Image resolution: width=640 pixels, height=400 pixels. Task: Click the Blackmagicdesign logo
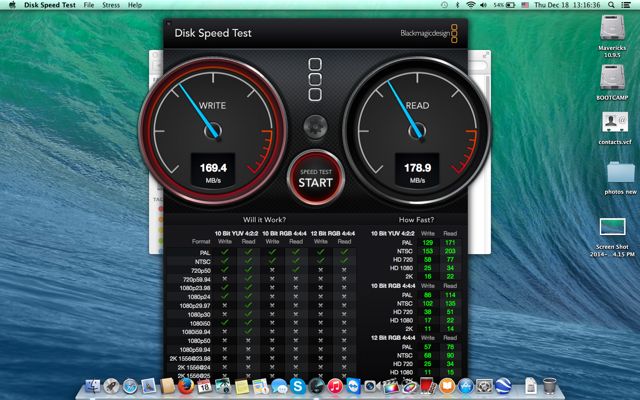click(x=429, y=33)
